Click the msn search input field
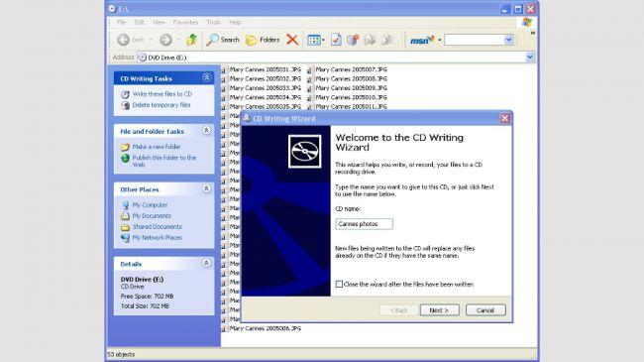 coord(475,40)
